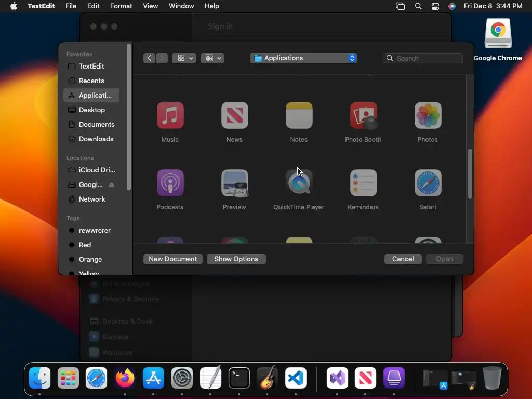Select Network in the sidebar
This screenshot has width=532, height=399.
coord(91,199)
